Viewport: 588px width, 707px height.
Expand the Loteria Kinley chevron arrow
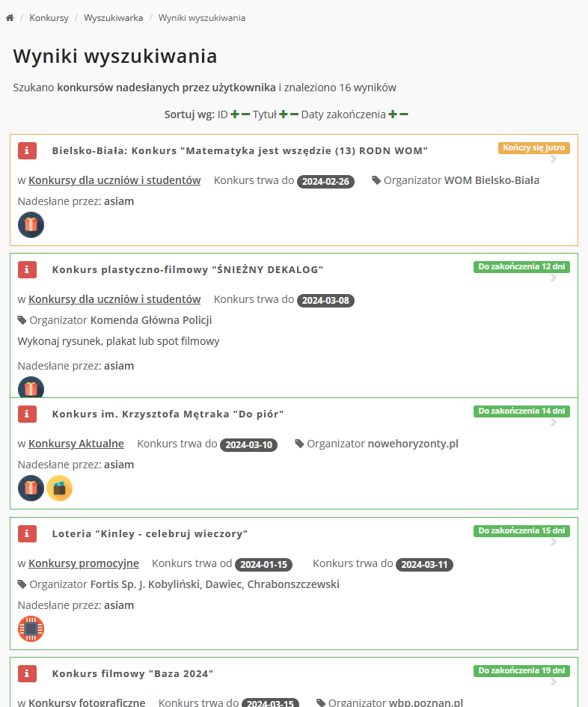pos(554,542)
